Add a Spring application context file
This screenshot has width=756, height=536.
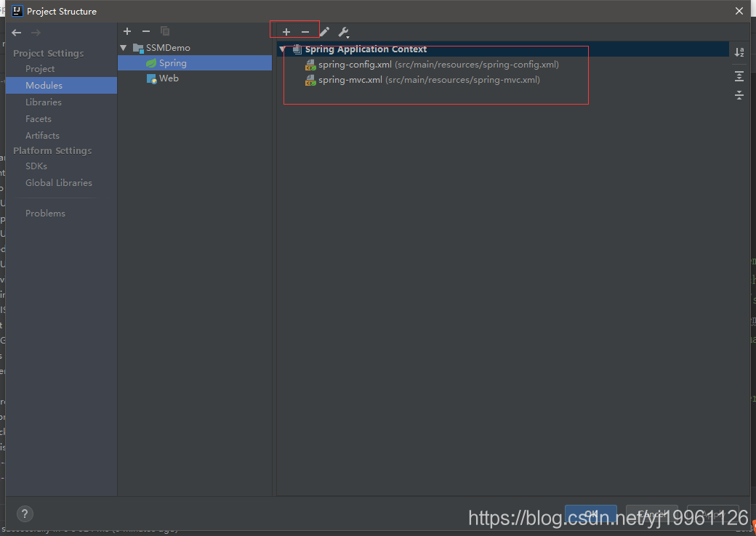coord(286,31)
